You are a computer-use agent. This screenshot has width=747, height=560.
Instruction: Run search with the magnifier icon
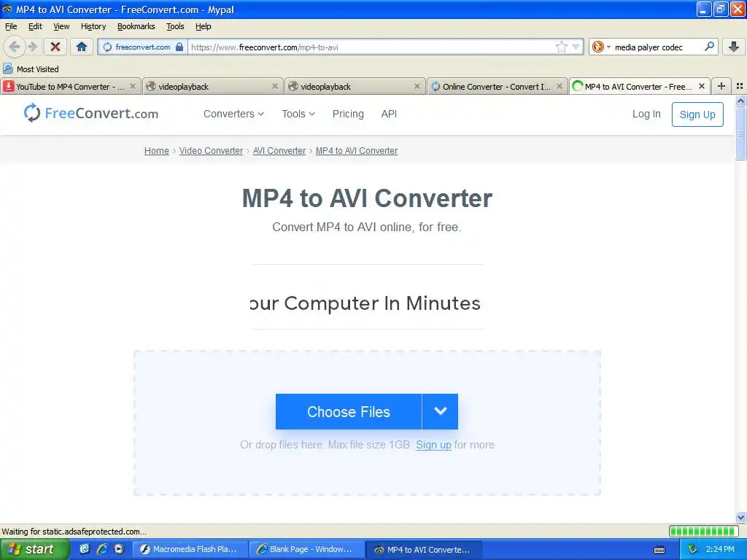tap(709, 47)
